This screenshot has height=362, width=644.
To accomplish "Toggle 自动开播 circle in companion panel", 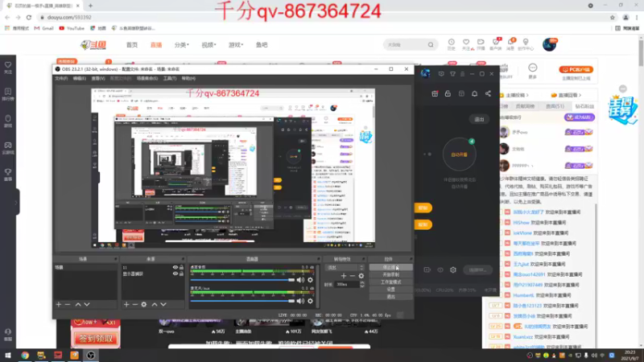I will [x=459, y=154].
